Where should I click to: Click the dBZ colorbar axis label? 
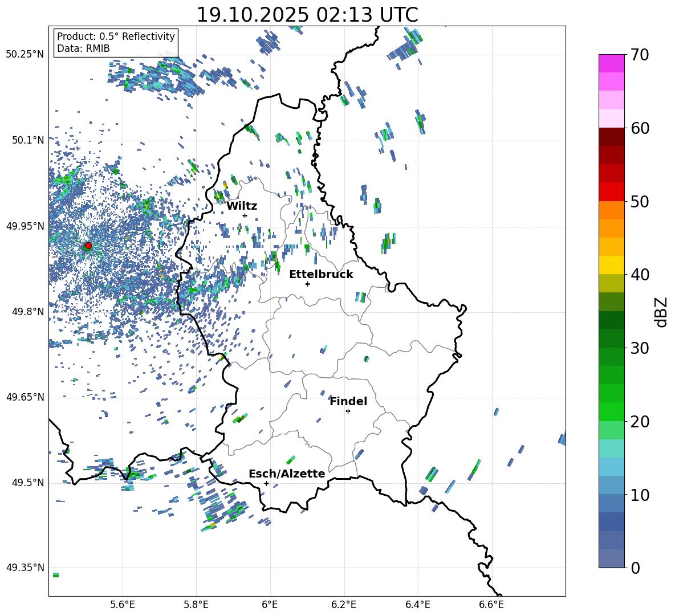(x=661, y=311)
